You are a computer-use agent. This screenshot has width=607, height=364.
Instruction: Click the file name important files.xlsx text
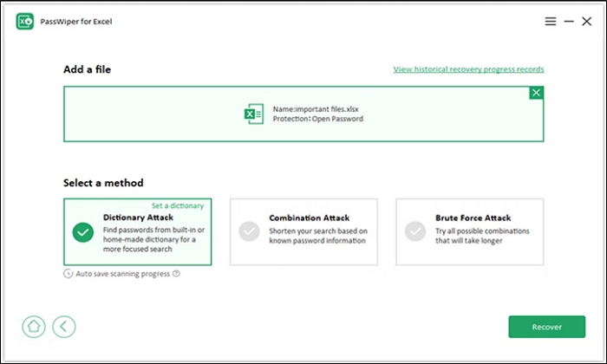(314, 108)
